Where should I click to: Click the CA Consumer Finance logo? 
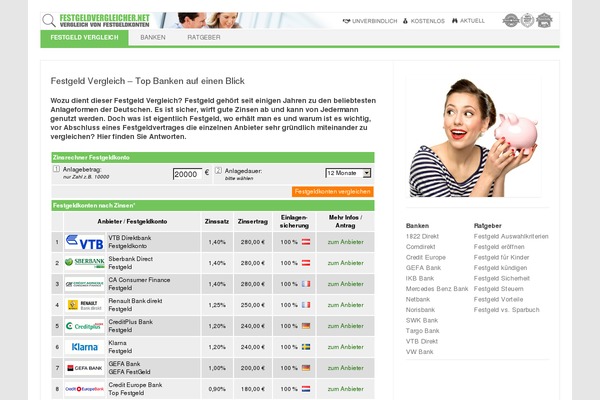click(85, 284)
